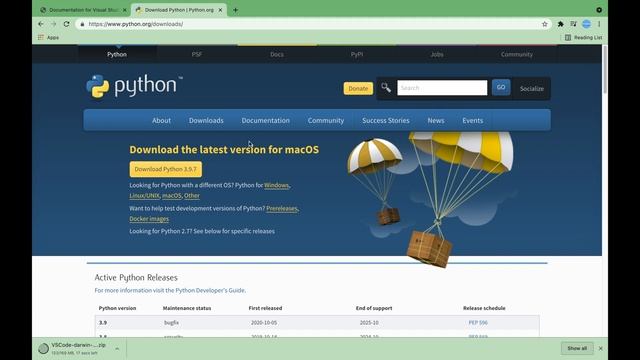Go back in browser history
The width and height of the screenshot is (640, 360).
coord(41,24)
